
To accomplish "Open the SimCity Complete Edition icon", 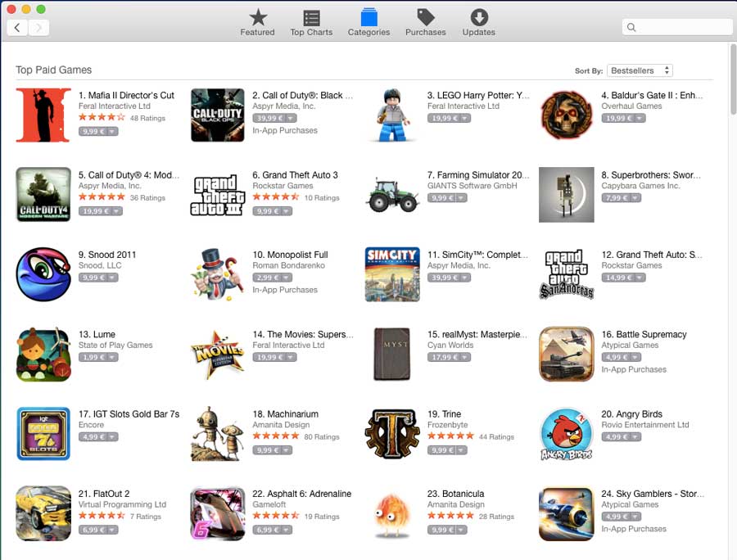I will [x=392, y=274].
